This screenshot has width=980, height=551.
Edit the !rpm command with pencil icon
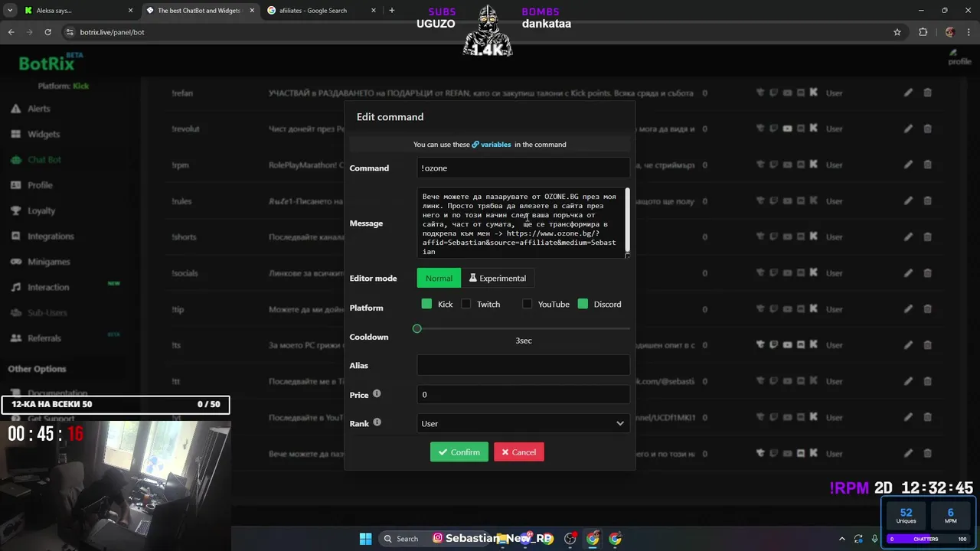908,165
